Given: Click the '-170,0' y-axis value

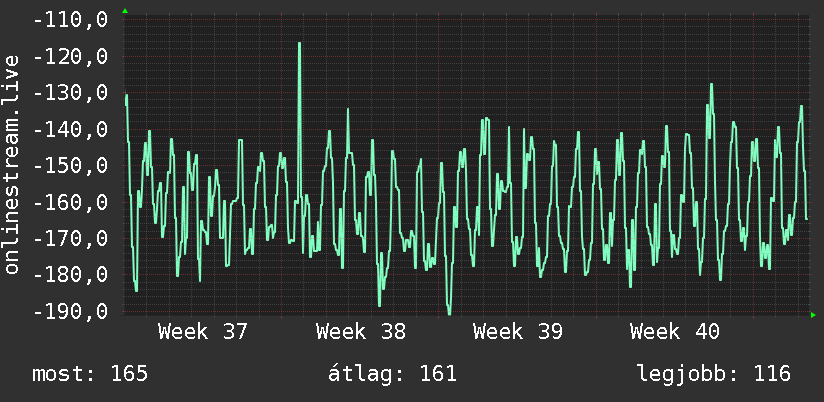Looking at the screenshot, I should (70, 239).
